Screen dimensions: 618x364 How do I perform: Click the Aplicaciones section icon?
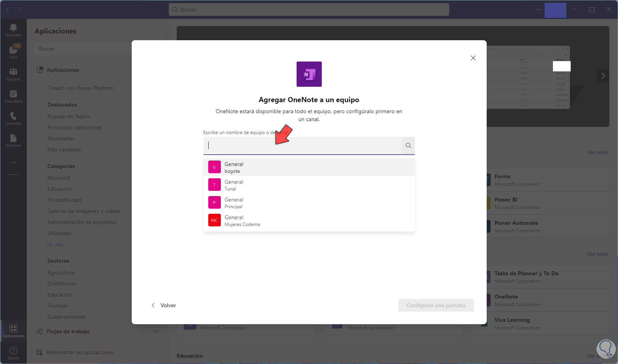(40, 70)
